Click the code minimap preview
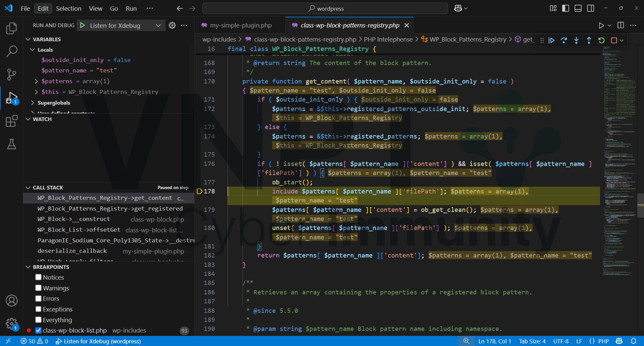 (618, 161)
